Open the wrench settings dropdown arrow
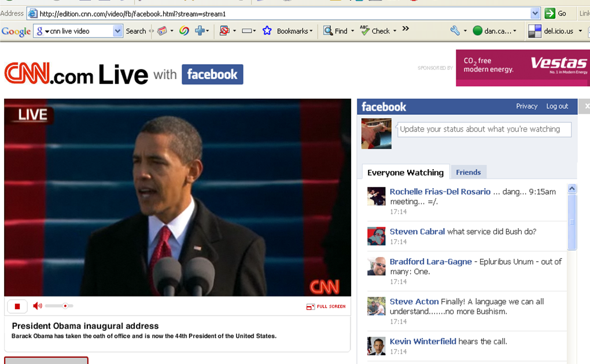 [x=465, y=31]
